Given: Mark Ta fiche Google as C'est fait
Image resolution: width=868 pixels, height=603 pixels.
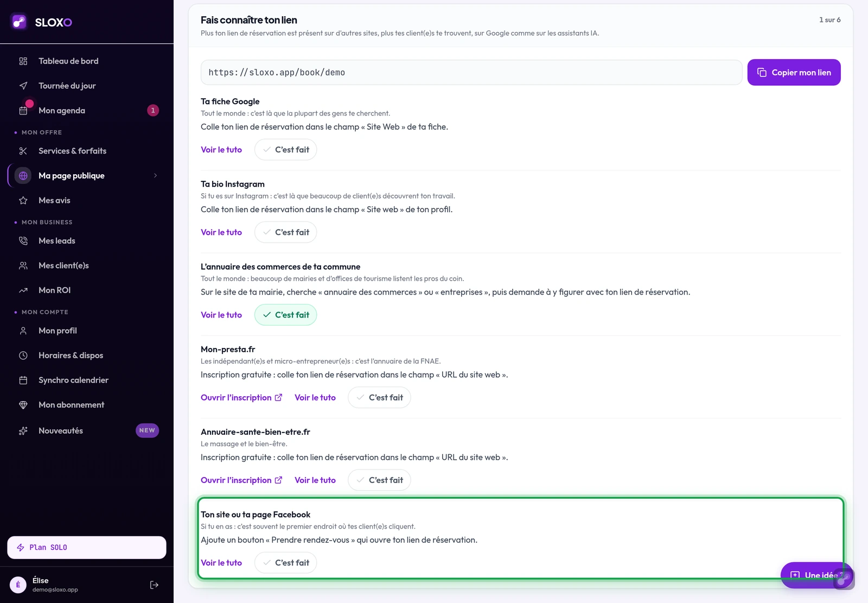Looking at the screenshot, I should [x=285, y=150].
